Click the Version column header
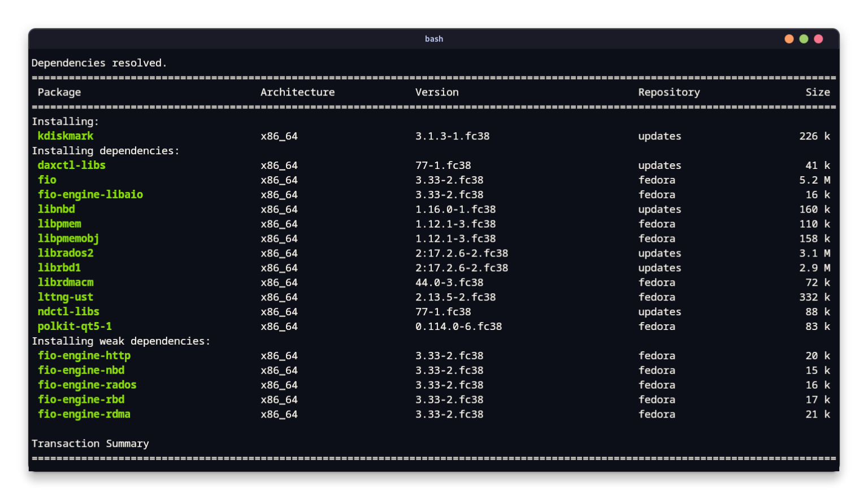The height and width of the screenshot is (500, 868). pyautogui.click(x=437, y=92)
